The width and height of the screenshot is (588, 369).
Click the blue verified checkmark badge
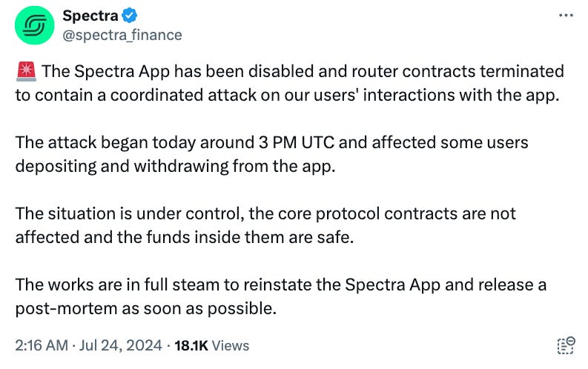[129, 16]
